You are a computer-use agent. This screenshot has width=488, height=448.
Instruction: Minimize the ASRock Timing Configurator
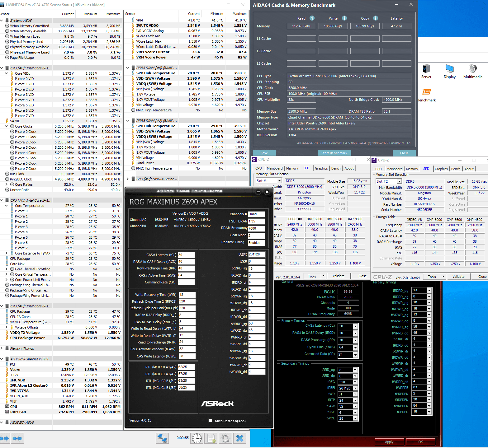pyautogui.click(x=258, y=192)
